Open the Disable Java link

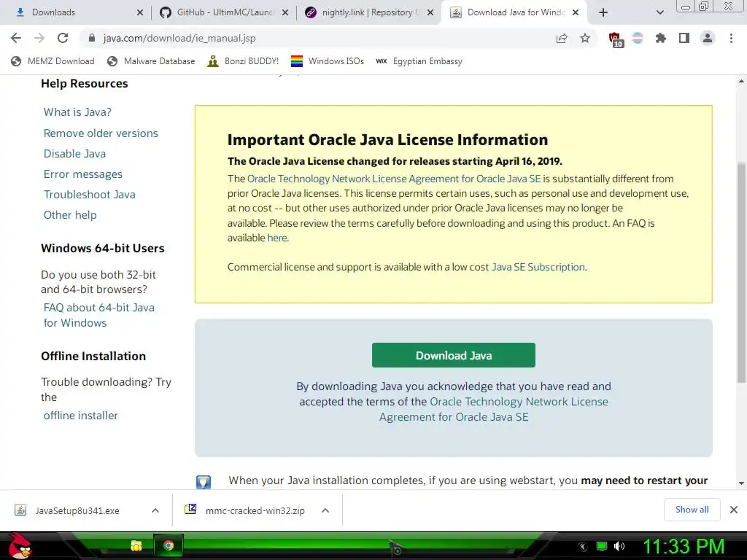coord(75,153)
